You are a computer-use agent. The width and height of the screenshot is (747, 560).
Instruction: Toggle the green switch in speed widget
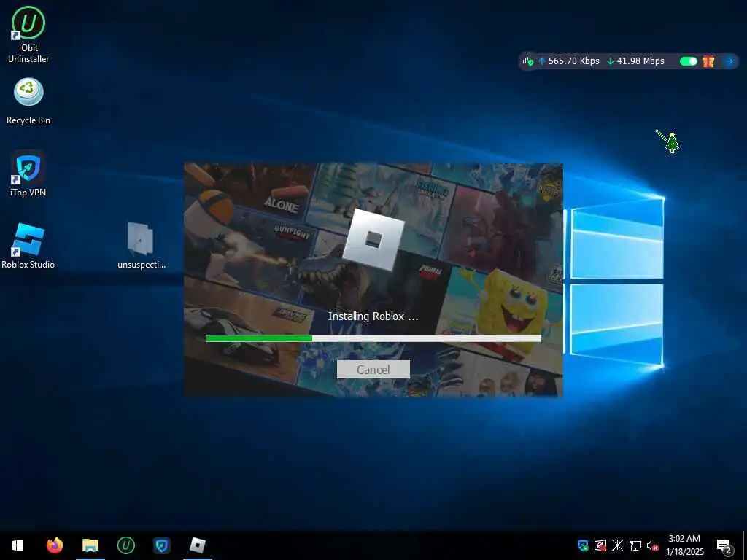(688, 61)
